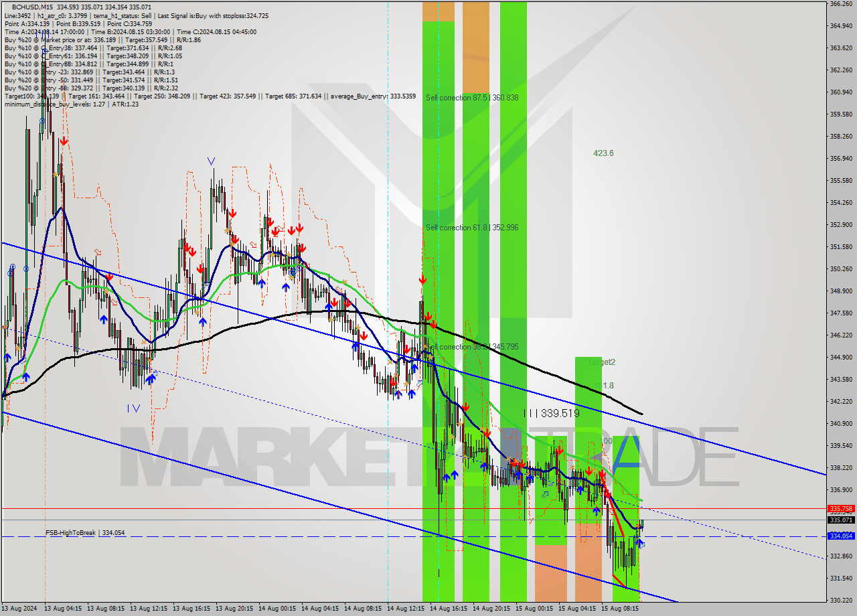Select the Entry -50: 331.449 line

[x=90, y=80]
